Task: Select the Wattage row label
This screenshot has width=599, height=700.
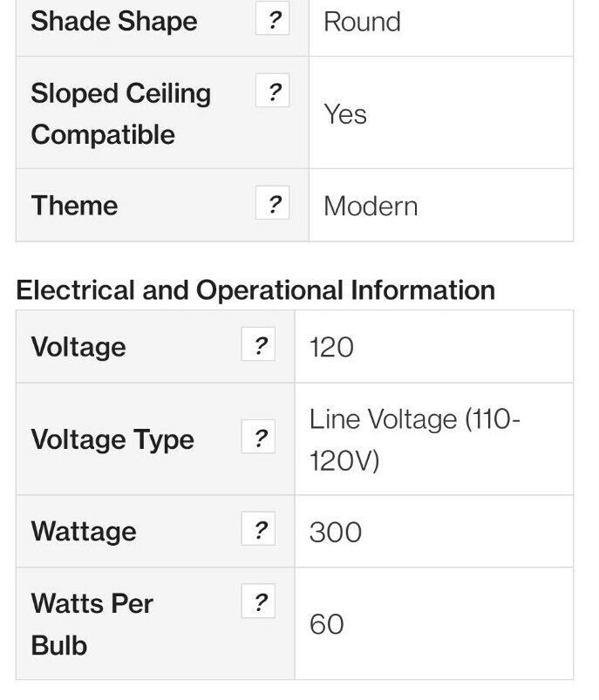Action: [84, 531]
